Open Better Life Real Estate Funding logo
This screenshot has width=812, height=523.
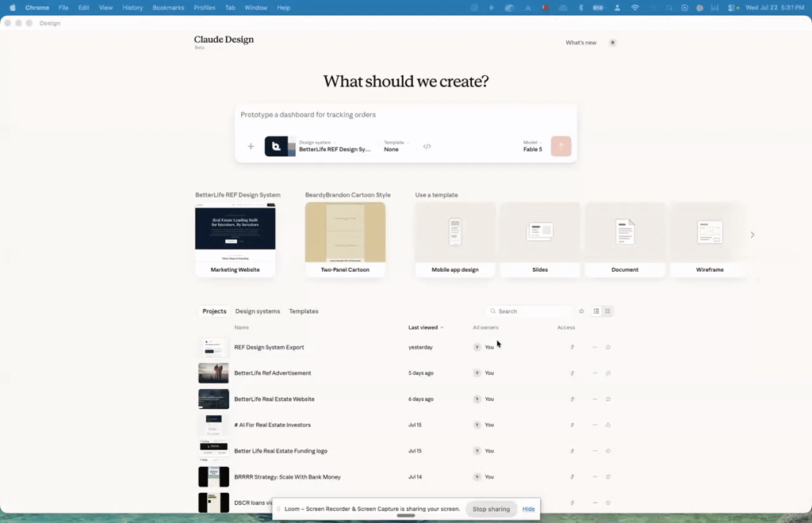click(280, 451)
